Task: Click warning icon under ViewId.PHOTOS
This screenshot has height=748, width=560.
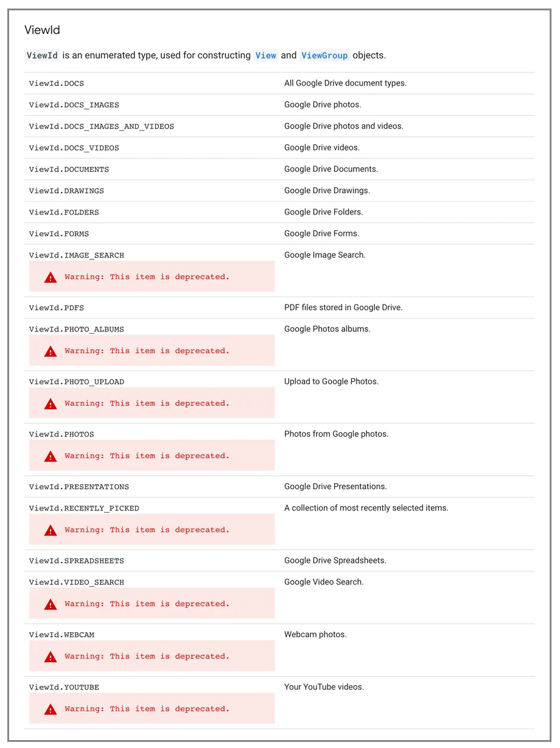Action: (x=51, y=456)
